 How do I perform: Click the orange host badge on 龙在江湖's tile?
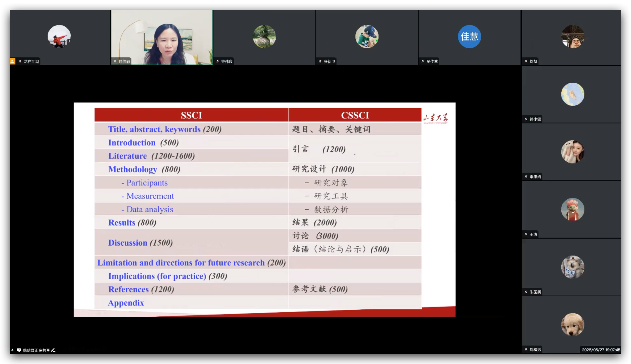click(12, 61)
